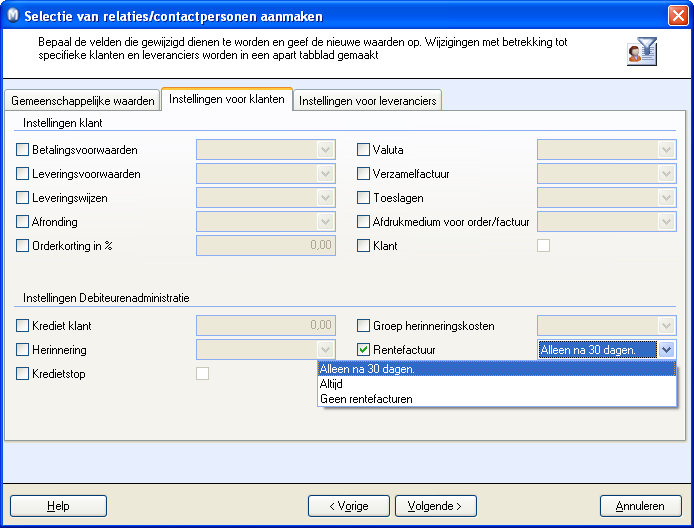Click the Orderkorting in % value field
Screen dimensions: 694x528
click(x=266, y=245)
